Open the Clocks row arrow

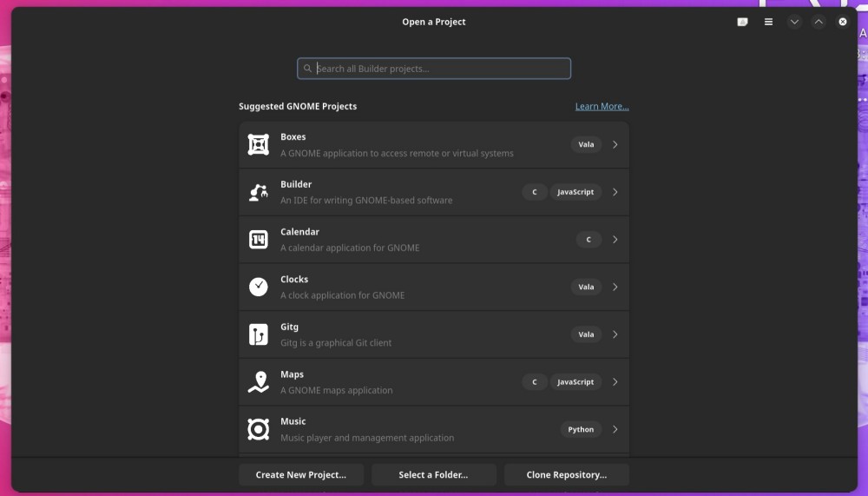615,287
